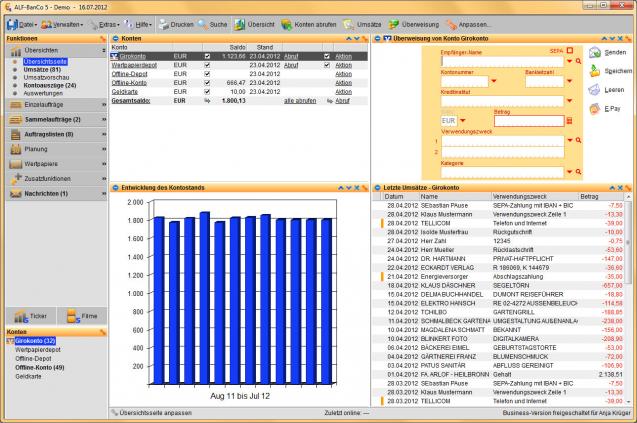Image resolution: width=637 pixels, height=423 pixels.
Task: Click the Leeren icon to clear form
Action: pyautogui.click(x=595, y=90)
